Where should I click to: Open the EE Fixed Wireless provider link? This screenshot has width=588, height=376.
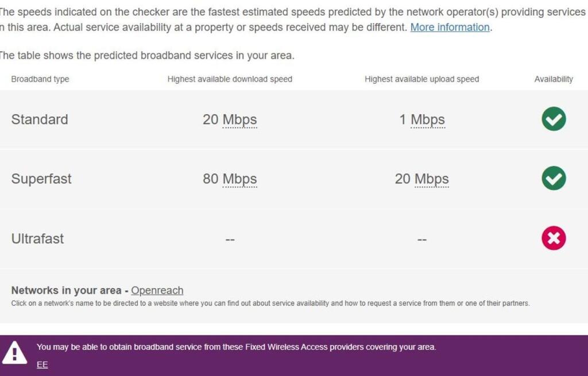42,365
